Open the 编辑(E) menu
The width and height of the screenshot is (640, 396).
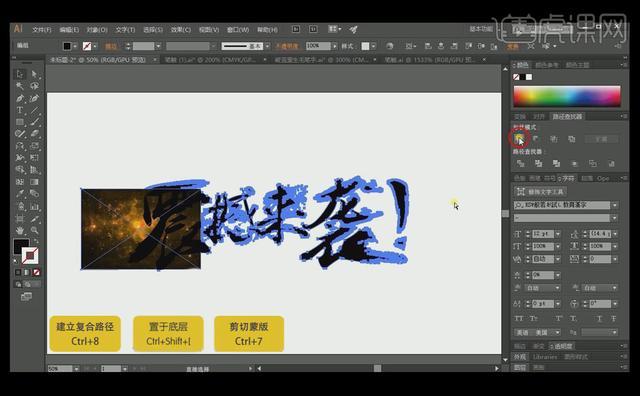click(x=69, y=30)
